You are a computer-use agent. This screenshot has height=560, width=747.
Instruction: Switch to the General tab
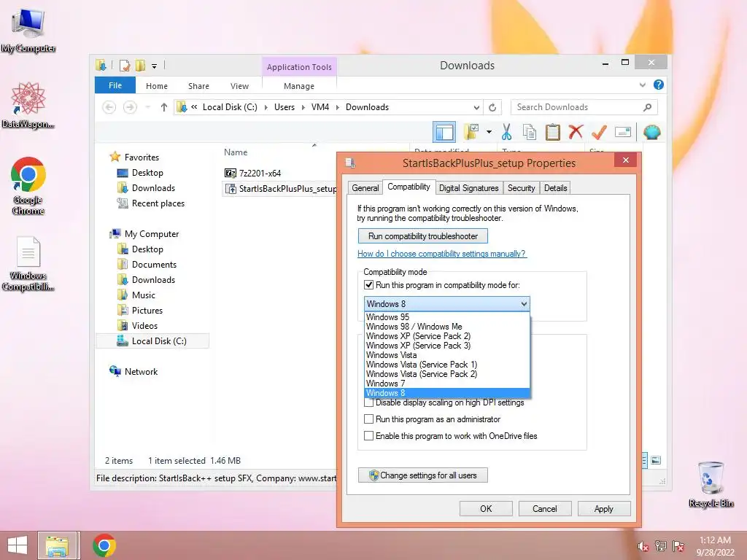point(365,188)
